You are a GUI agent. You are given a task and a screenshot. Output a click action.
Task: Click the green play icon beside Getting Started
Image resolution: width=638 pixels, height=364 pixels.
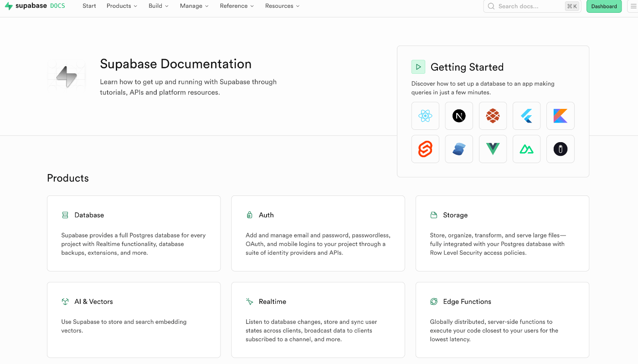(418, 67)
